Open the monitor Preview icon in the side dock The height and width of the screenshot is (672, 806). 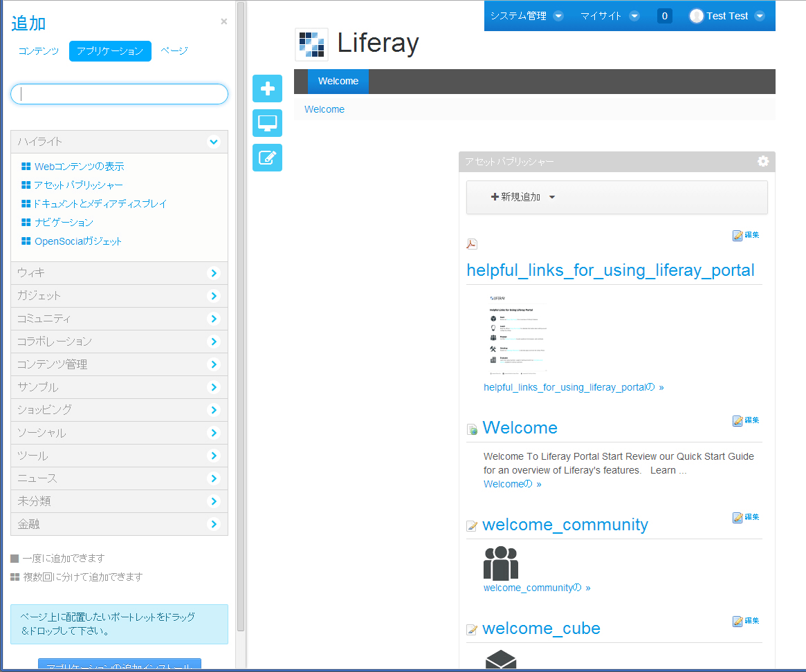tap(267, 123)
